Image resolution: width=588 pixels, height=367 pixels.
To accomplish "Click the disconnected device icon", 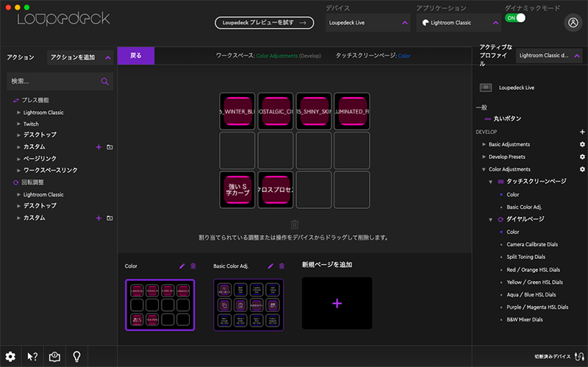I will (x=579, y=357).
